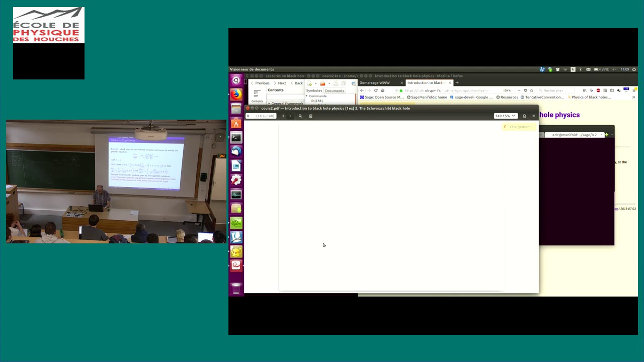The height and width of the screenshot is (362, 644).
Task: Click the Back button in help viewer
Action: (x=297, y=83)
